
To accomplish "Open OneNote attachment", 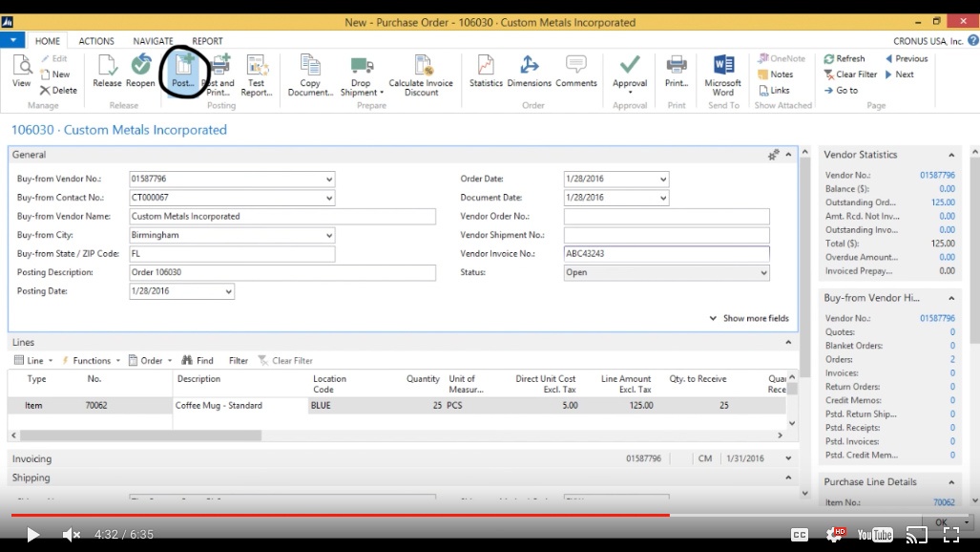I will (782, 59).
